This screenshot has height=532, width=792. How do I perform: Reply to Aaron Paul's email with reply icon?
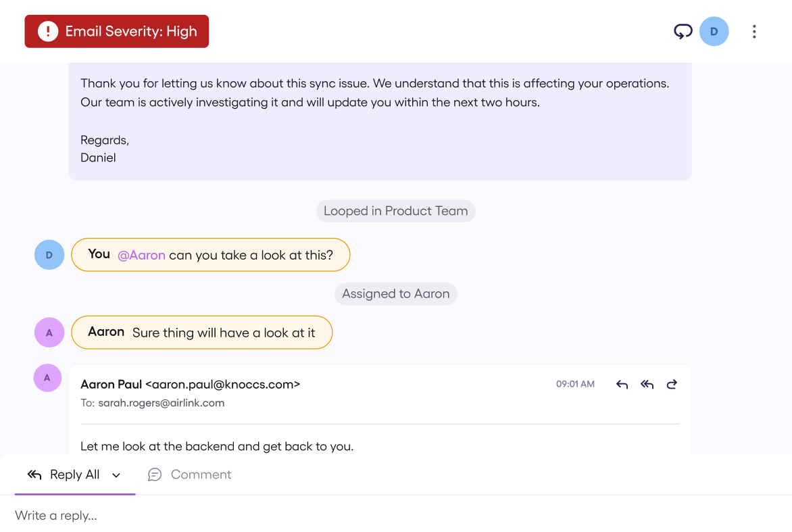click(622, 385)
